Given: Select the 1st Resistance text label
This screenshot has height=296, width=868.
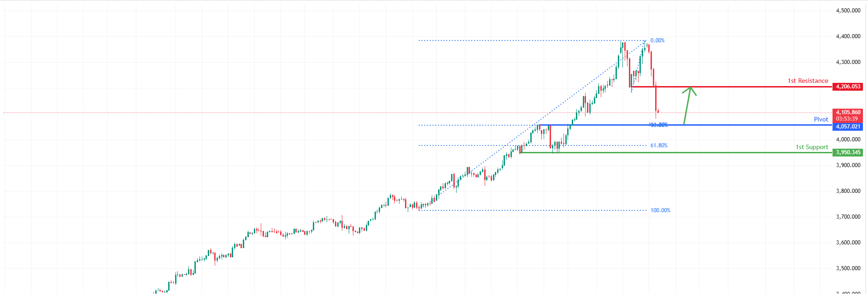Looking at the screenshot, I should point(808,81).
